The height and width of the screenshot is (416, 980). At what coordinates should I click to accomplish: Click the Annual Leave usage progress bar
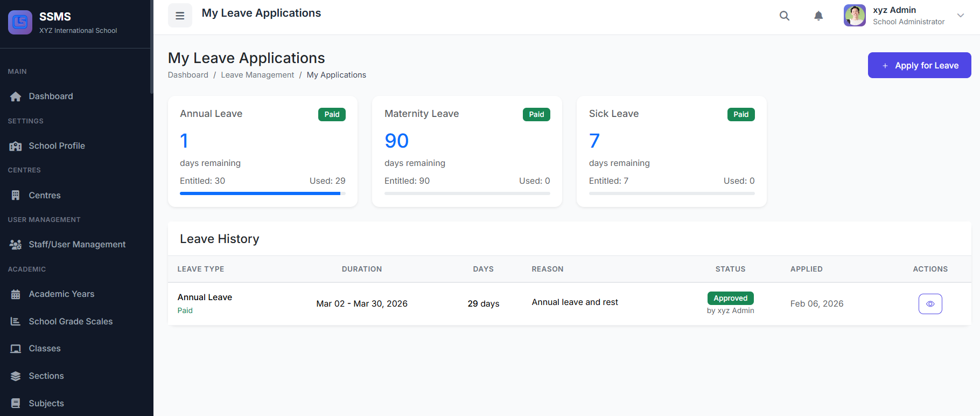click(262, 193)
